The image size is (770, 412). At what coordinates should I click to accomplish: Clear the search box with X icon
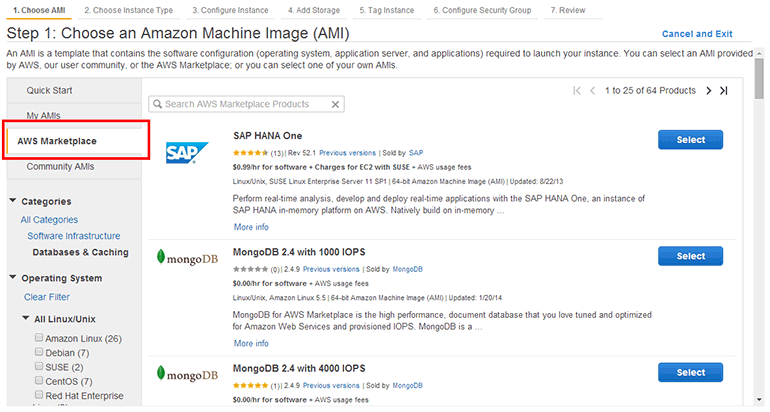(335, 104)
